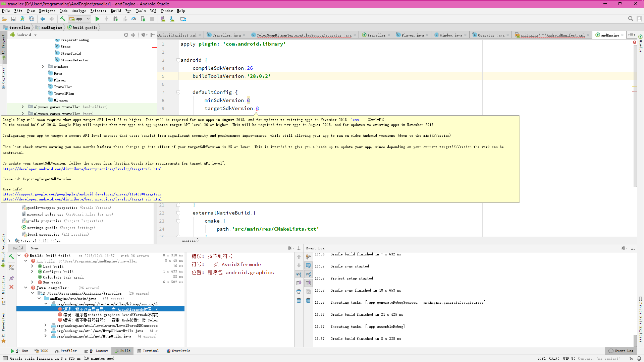Open the Android Profiler from the toolbar

(134, 19)
